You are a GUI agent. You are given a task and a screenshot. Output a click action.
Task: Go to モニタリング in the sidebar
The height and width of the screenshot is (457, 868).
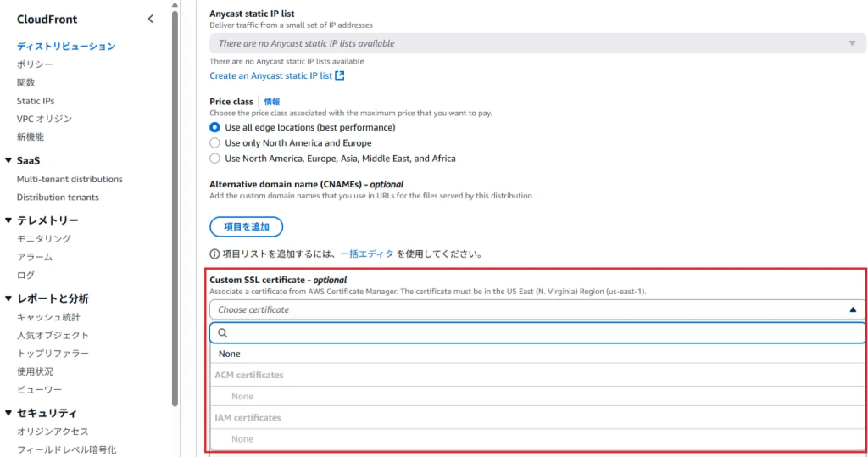tap(44, 239)
